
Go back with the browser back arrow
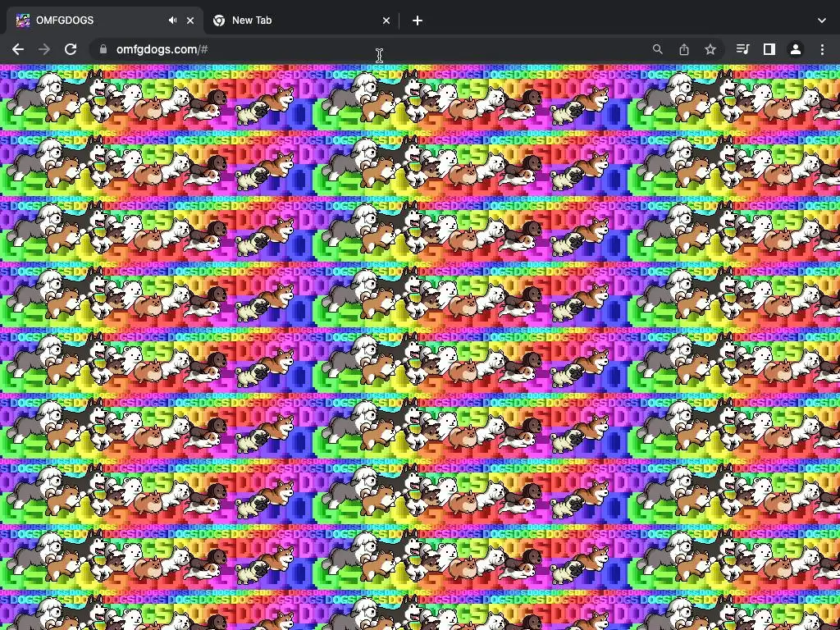18,49
